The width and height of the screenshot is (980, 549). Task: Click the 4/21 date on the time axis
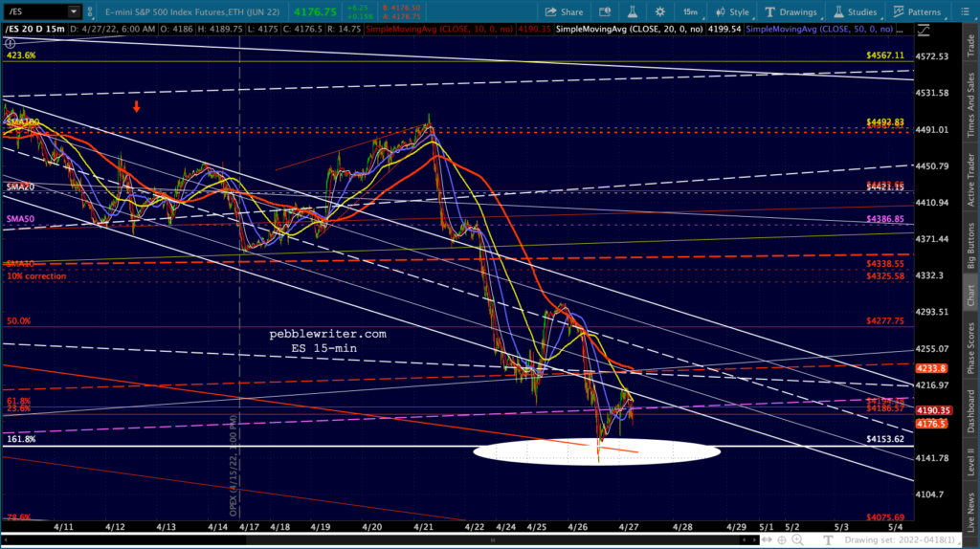(x=423, y=527)
